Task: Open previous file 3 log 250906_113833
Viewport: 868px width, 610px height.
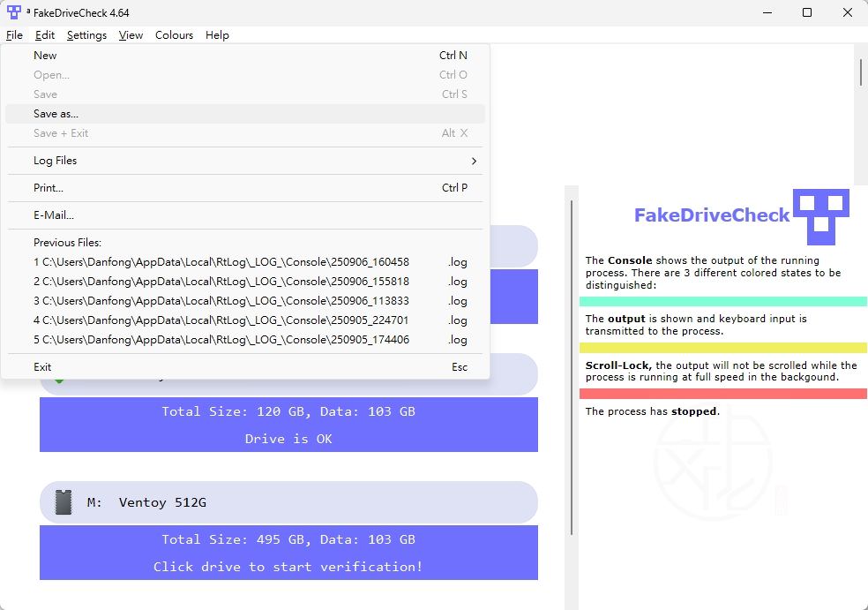Action: (245, 301)
